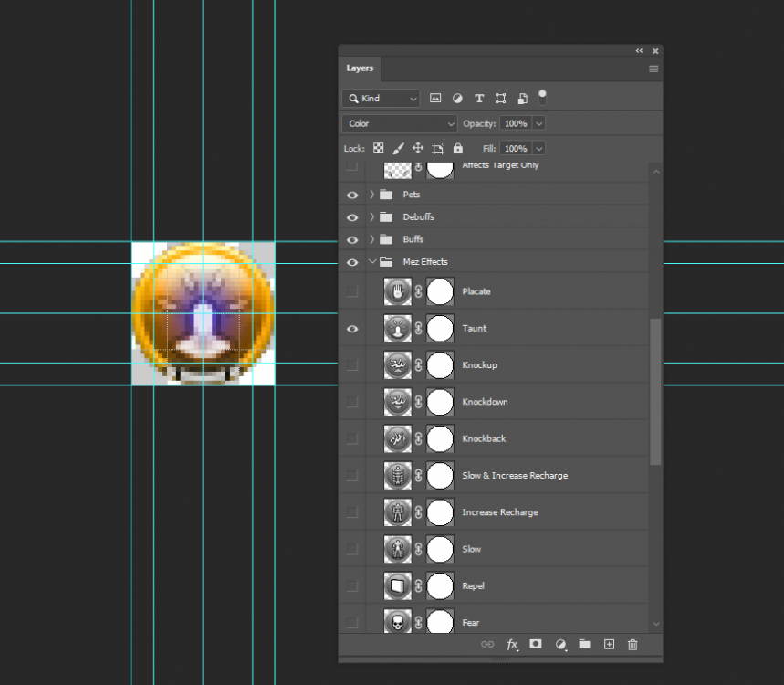Show the Placate layer
This screenshot has width=784, height=685.
(352, 291)
